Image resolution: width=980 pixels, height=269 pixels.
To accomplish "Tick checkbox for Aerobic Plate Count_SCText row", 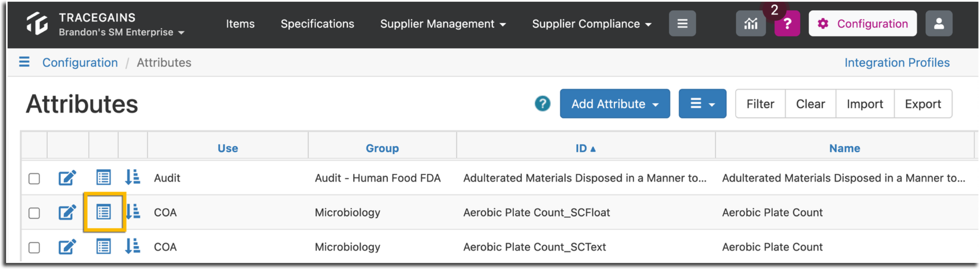I will 34,248.
